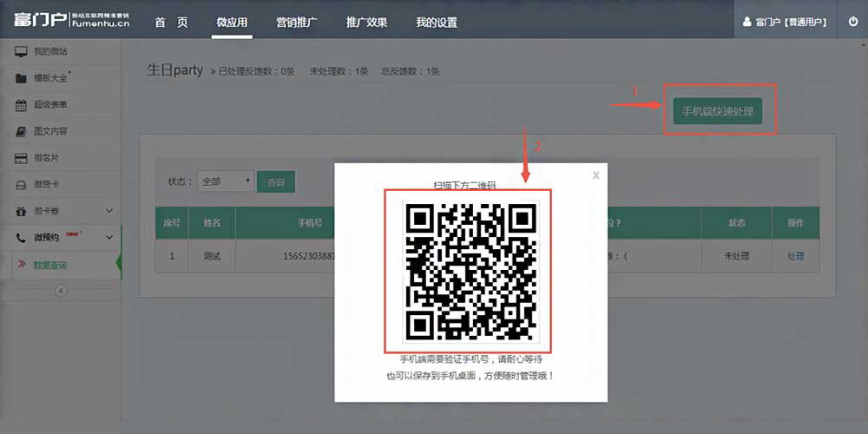Click the gift icon beside 微卡券
868x434 pixels.
point(21,211)
